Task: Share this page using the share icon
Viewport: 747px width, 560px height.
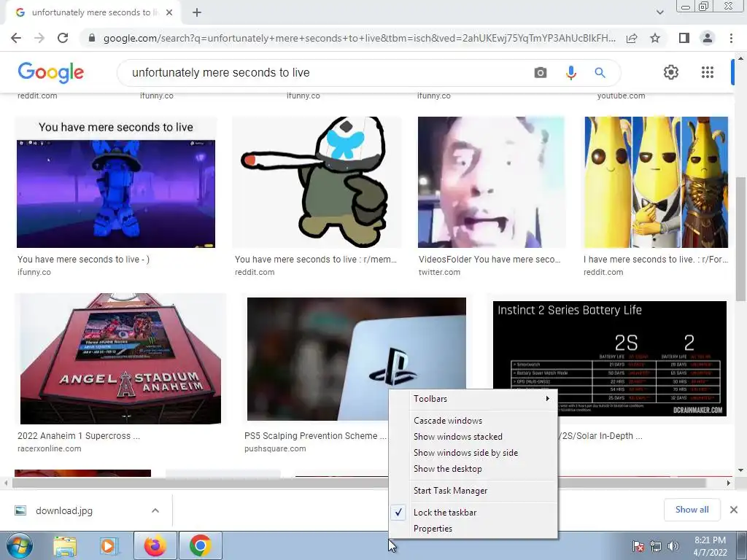Action: click(632, 38)
